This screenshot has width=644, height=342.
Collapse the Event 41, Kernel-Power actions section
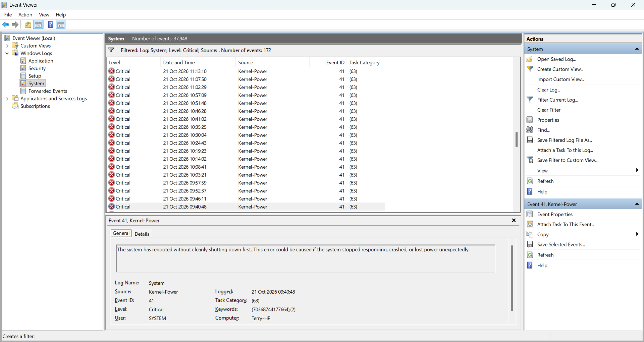[637, 204]
